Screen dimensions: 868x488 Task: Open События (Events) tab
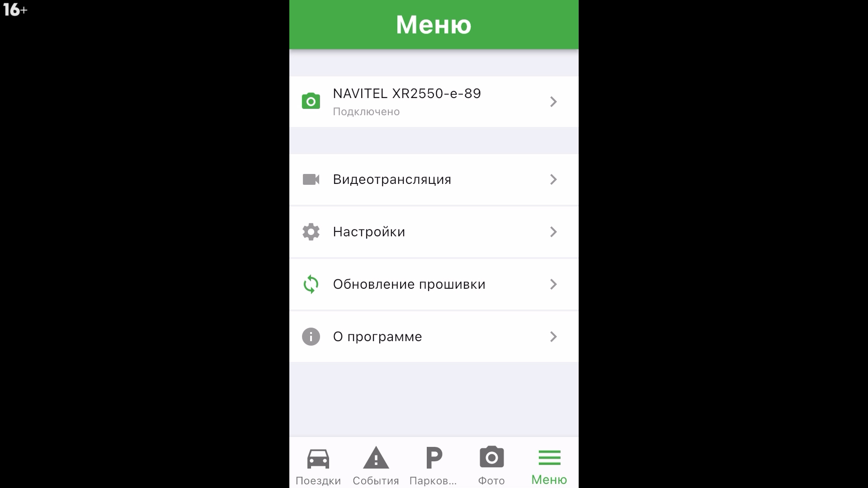pyautogui.click(x=376, y=465)
